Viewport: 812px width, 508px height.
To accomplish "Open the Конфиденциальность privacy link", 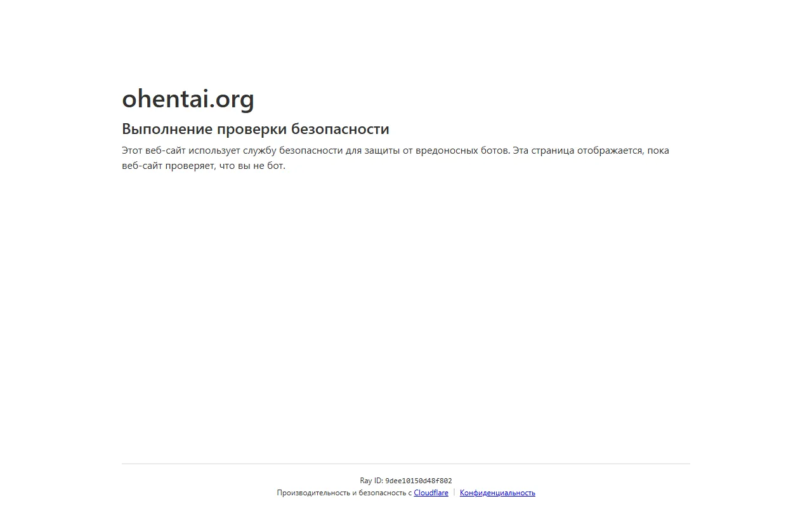I will 497,493.
